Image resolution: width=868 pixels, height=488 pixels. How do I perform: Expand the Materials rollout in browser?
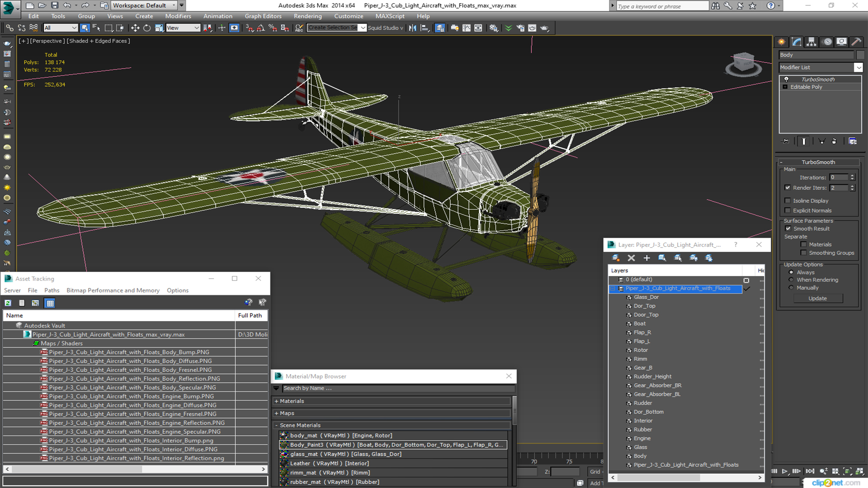coord(392,401)
